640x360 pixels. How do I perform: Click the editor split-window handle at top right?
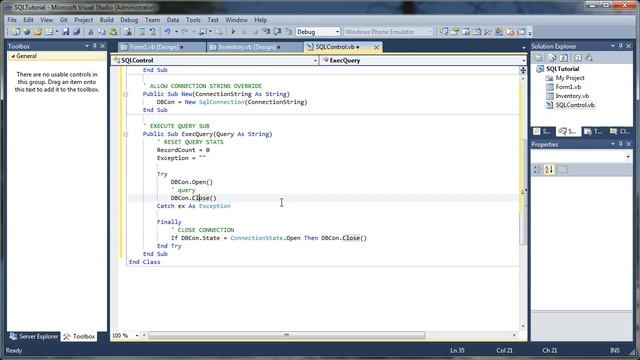(523, 70)
